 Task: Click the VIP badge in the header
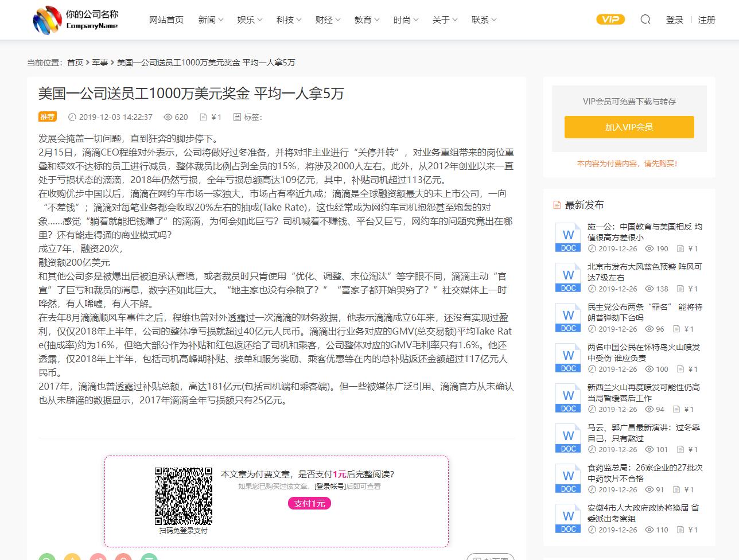click(610, 19)
